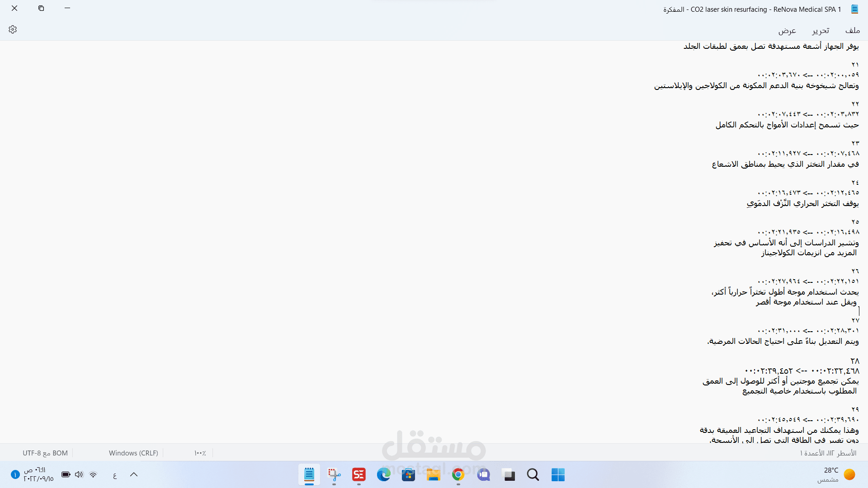Expand hidden system tray icons chevron

coord(134,474)
